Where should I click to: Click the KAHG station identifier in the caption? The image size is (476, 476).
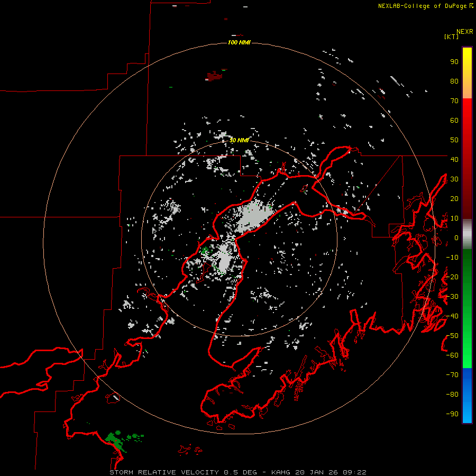(x=281, y=472)
